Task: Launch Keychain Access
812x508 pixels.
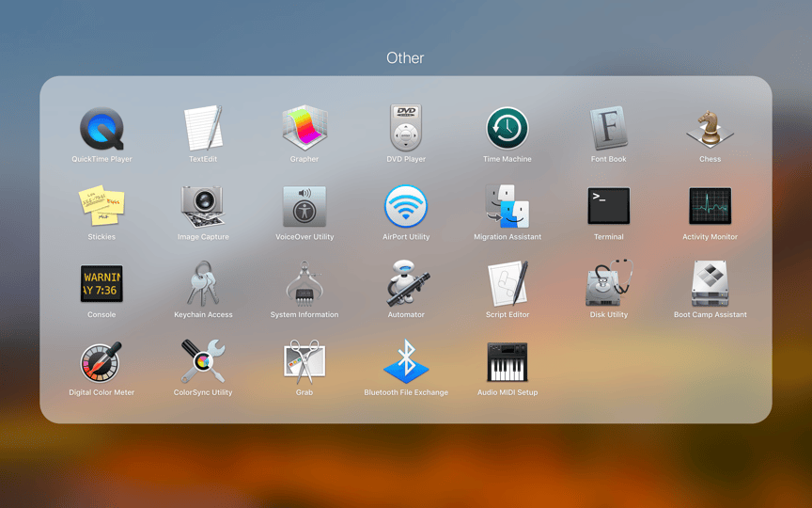Action: tap(203, 283)
